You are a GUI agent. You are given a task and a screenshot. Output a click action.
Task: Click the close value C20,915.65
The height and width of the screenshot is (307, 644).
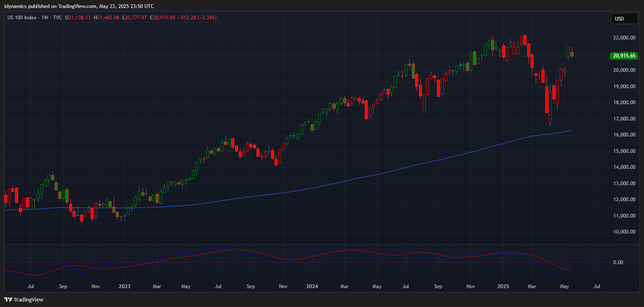click(x=162, y=18)
